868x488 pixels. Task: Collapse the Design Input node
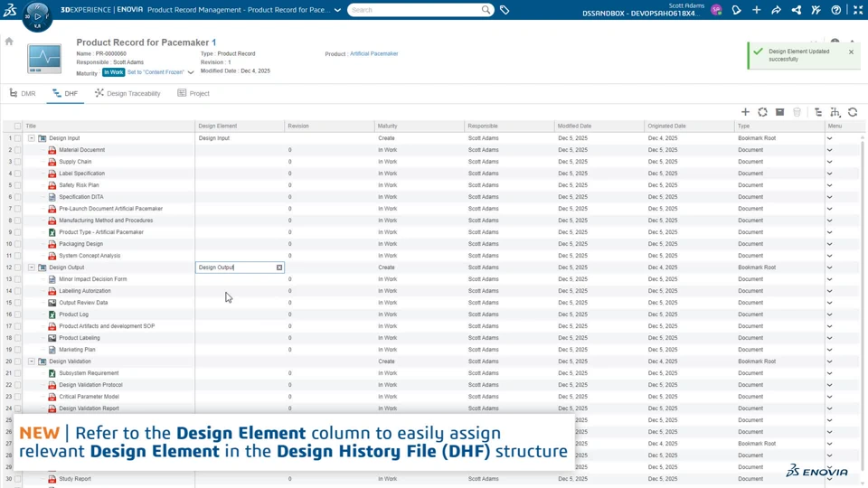tap(32, 138)
